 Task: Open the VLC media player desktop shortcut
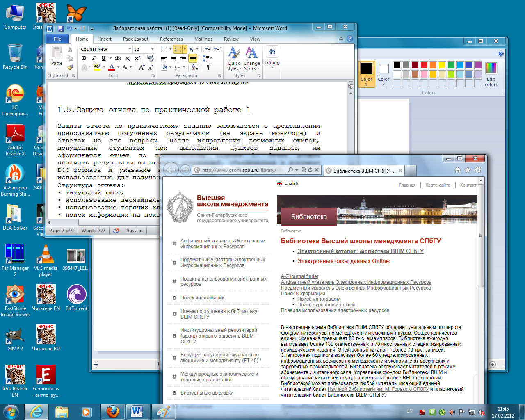[x=46, y=261]
